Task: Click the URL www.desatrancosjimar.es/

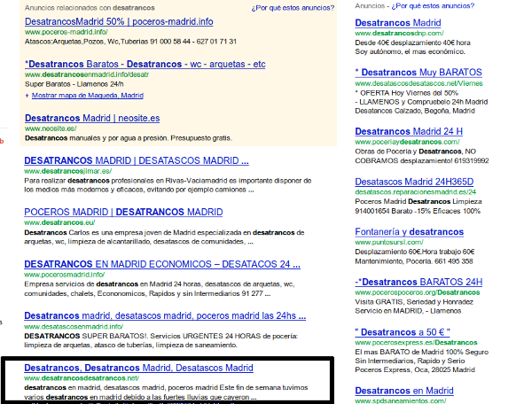Action: [68, 171]
